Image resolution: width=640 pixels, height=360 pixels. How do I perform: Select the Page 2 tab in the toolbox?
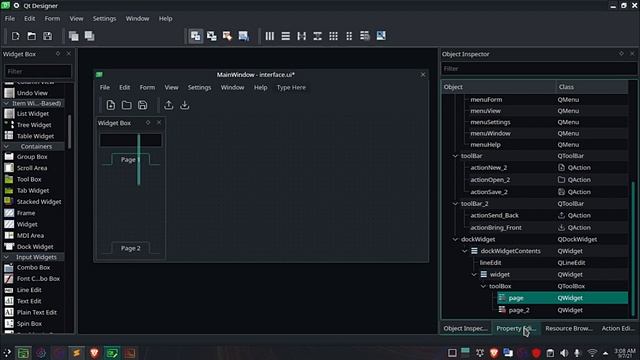pos(131,248)
